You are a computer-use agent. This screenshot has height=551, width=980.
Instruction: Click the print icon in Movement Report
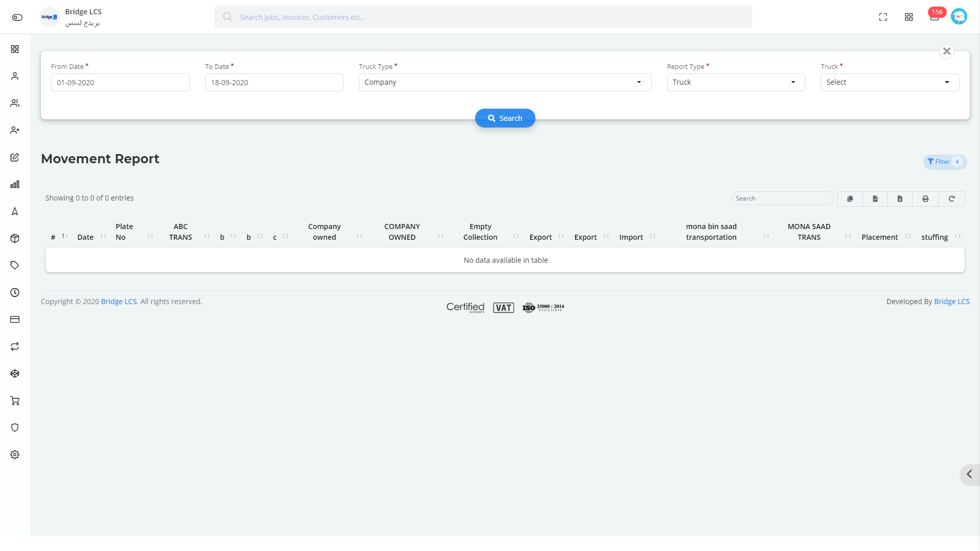coord(925,198)
